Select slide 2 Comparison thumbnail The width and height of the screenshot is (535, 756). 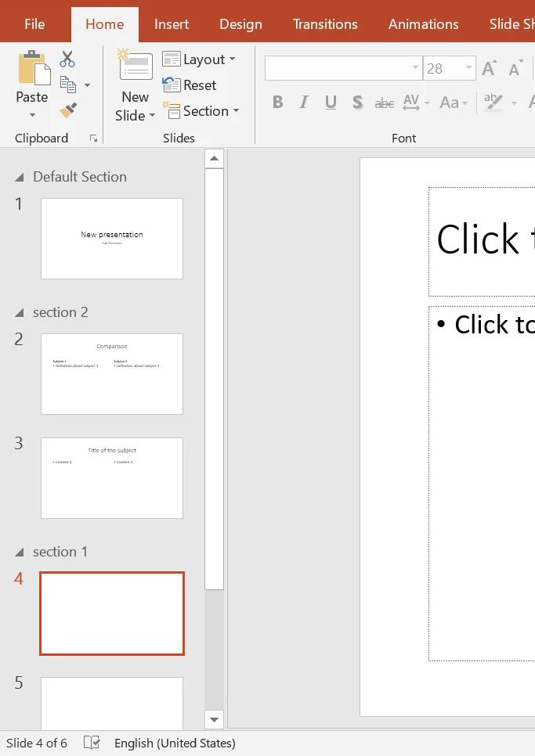coord(112,374)
